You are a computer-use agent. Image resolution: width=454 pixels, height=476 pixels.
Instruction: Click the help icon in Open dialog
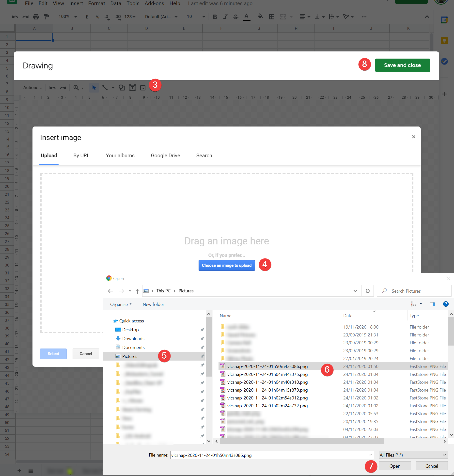click(446, 304)
